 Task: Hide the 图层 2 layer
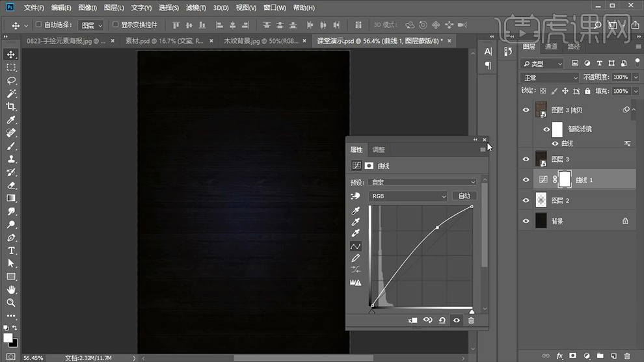pos(526,201)
